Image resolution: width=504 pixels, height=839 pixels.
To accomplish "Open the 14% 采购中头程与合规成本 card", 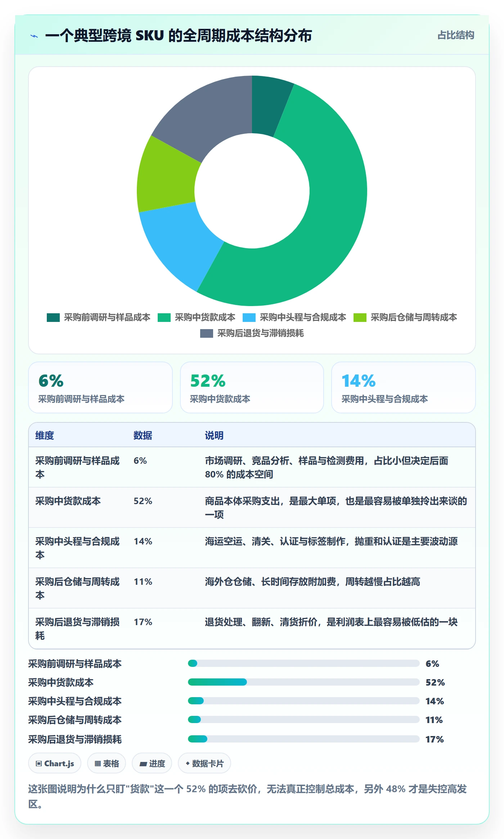I will coord(404,387).
